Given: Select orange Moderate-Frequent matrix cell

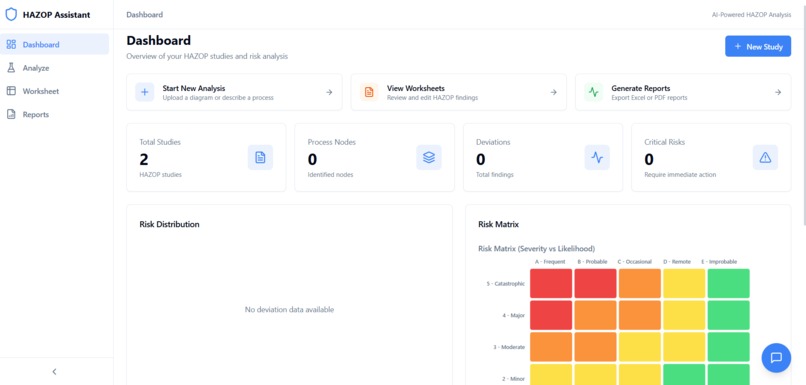Looking at the screenshot, I should [x=551, y=346].
